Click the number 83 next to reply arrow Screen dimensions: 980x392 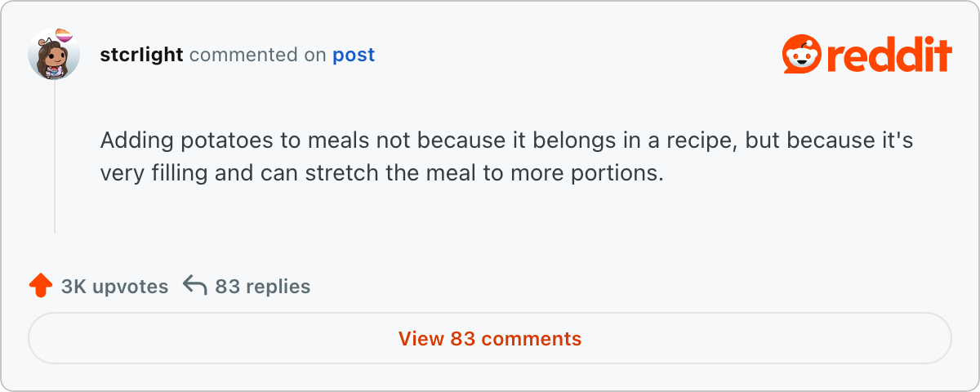click(x=226, y=287)
